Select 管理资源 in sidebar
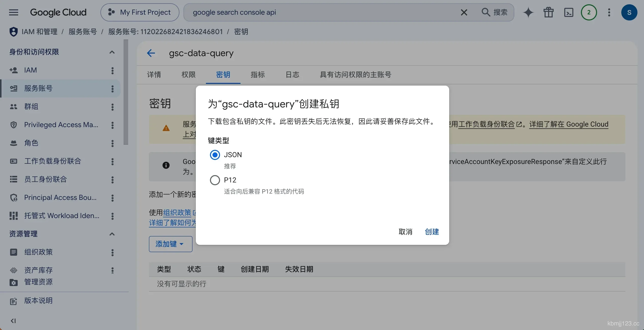The height and width of the screenshot is (330, 644). (38, 282)
